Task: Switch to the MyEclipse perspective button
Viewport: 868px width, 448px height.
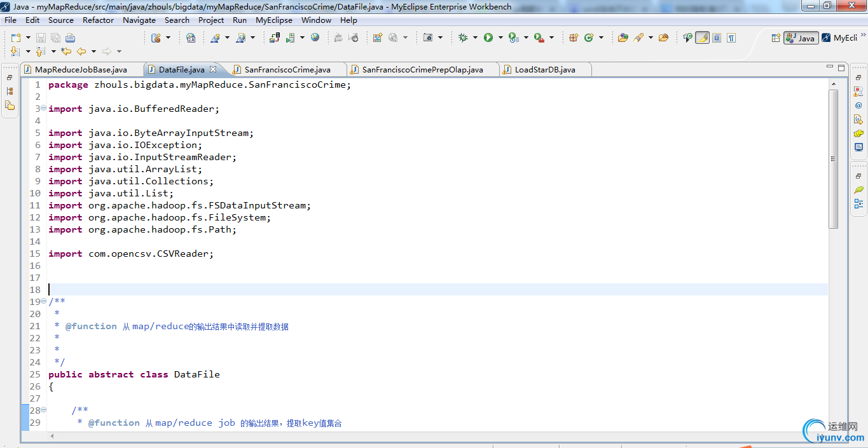Action: tap(839, 37)
